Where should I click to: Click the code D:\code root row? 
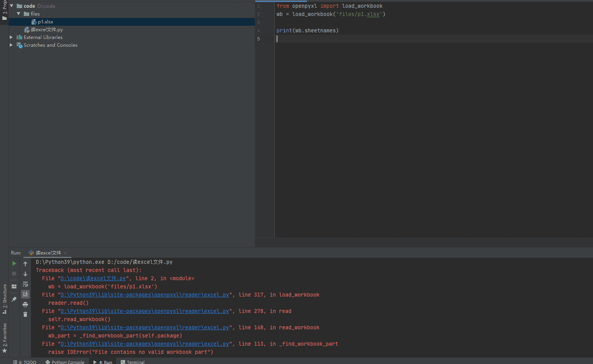(132, 6)
